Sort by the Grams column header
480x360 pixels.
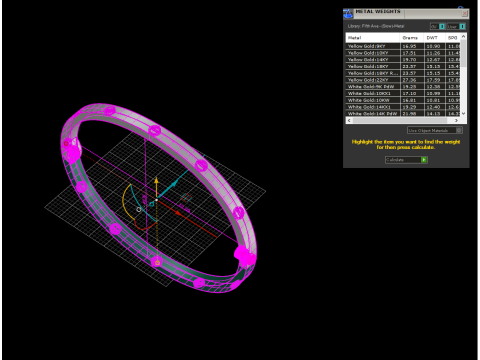(412, 38)
